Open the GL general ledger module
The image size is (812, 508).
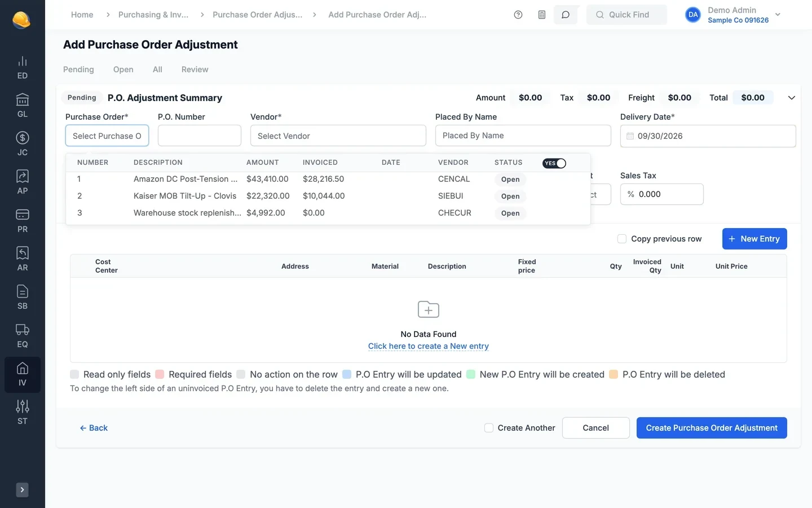coord(23,106)
